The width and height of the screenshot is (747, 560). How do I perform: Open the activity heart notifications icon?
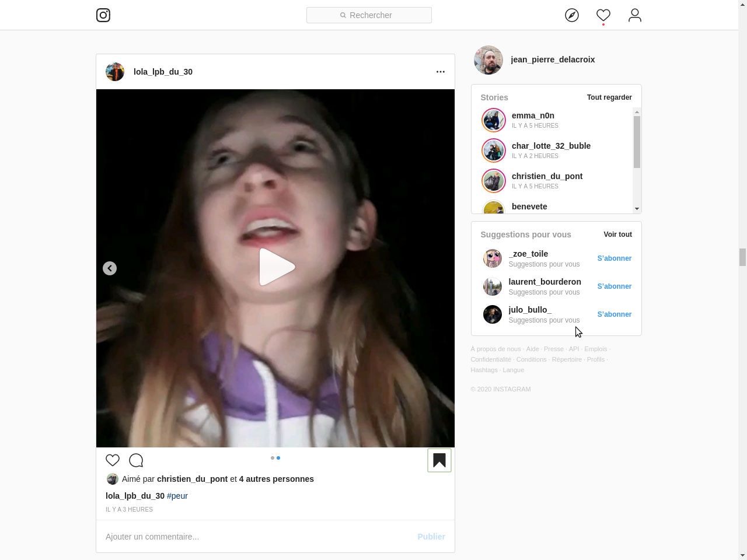(603, 15)
